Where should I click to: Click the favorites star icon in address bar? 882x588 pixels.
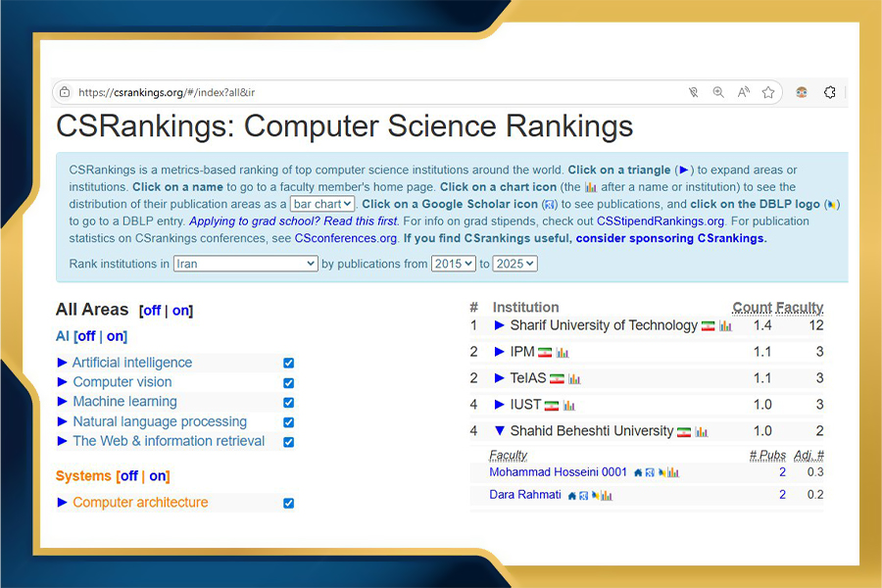(768, 92)
